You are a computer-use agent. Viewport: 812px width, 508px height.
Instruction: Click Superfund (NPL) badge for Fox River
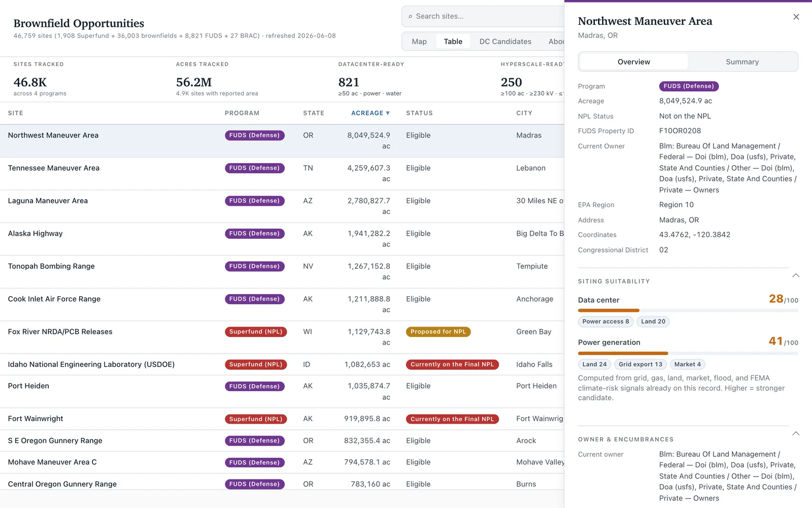256,332
